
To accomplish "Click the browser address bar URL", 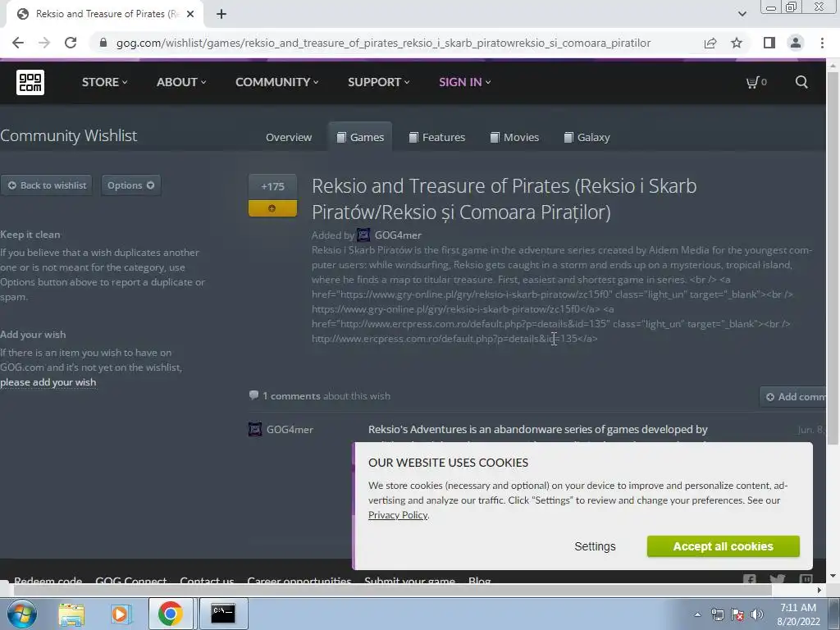I will (384, 43).
